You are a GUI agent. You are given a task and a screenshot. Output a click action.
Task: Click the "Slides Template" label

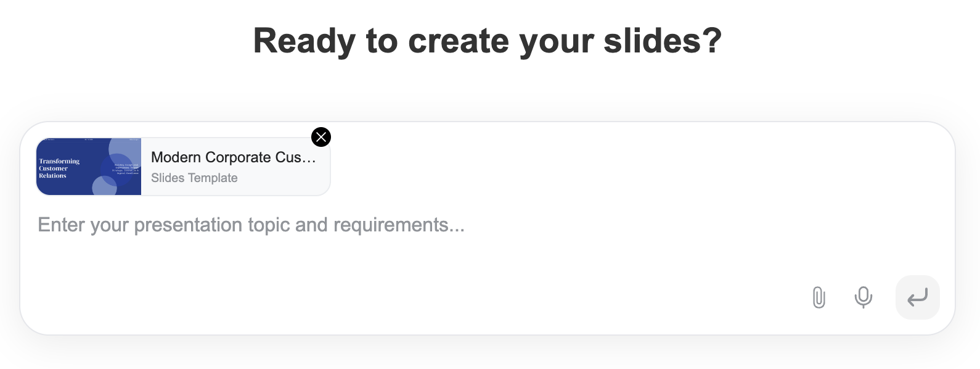click(x=194, y=178)
